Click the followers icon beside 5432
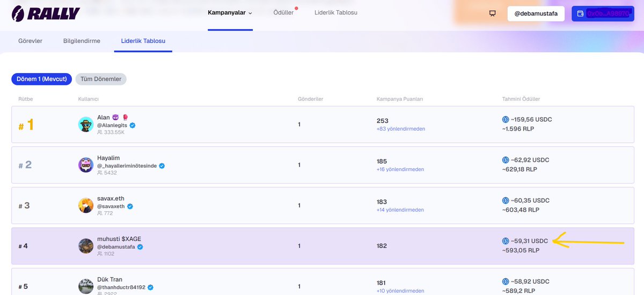 coord(100,173)
